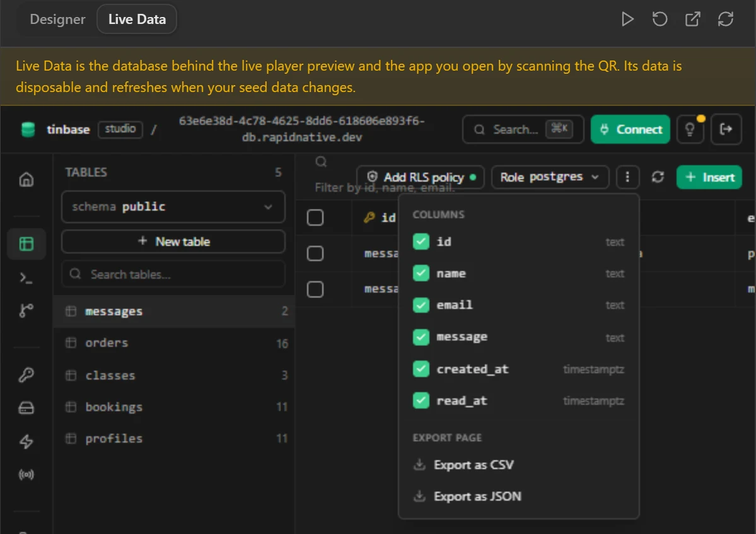This screenshot has width=756, height=534.
Task: Click the profiles table grid icon
Action: 71,439
